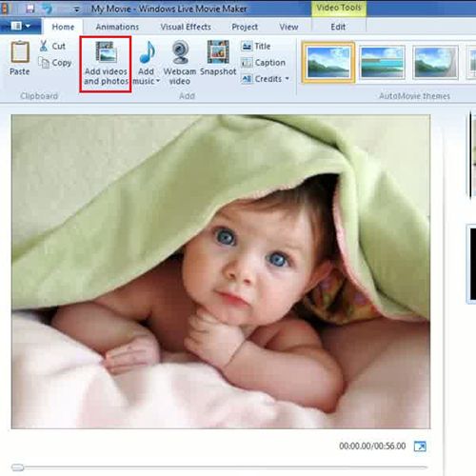Switch to the Animations tab

[117, 27]
